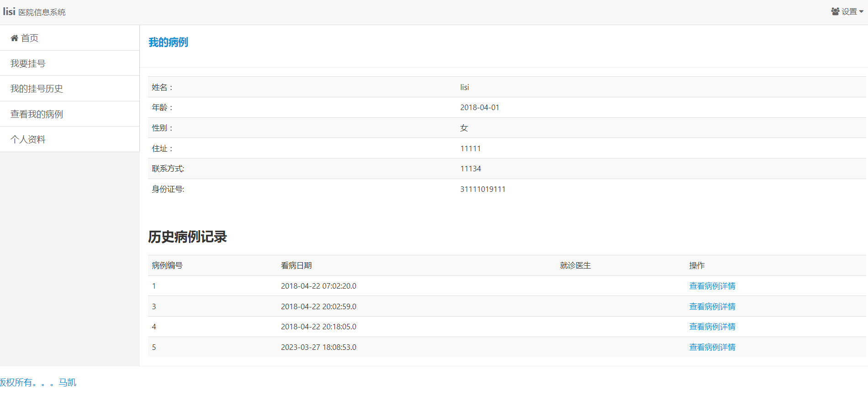Click the address value 11111
The width and height of the screenshot is (868, 396).
click(471, 148)
